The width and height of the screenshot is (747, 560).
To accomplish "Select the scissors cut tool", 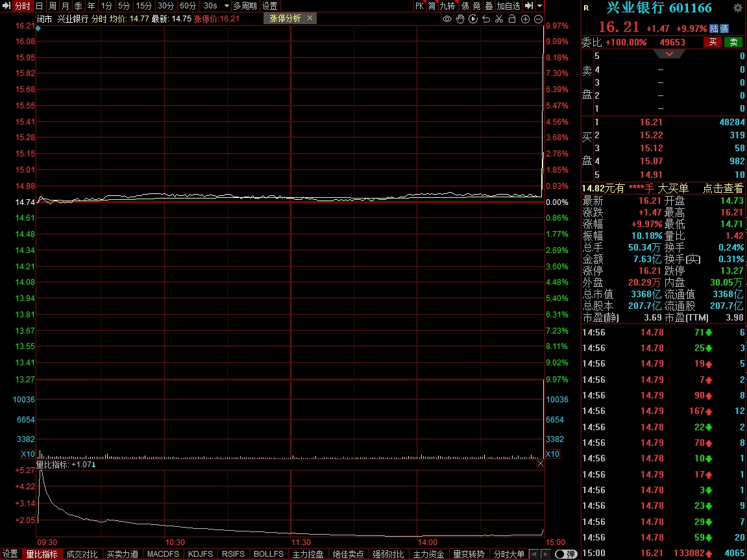I will [x=499, y=19].
